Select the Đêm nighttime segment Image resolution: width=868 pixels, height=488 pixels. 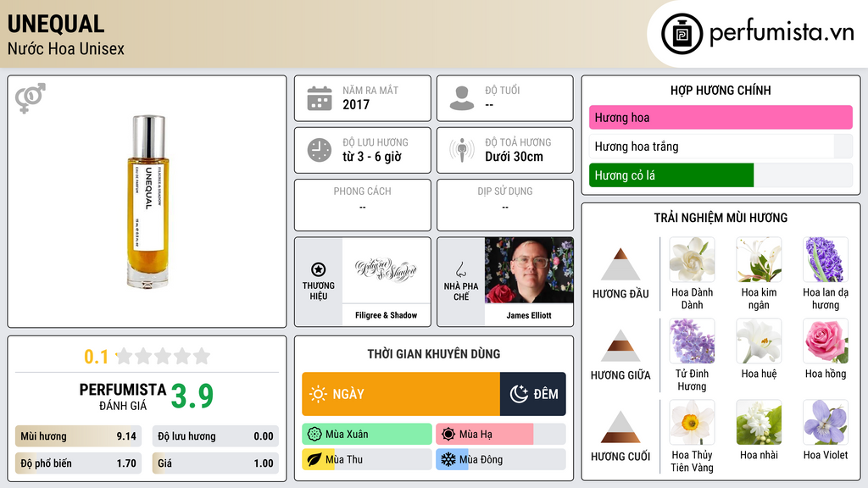pos(533,394)
